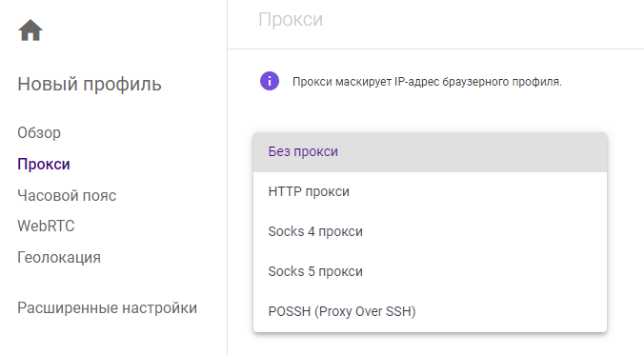Pick Socks 4 прокси option
Image resolution: width=644 pixels, height=355 pixels.
point(430,231)
